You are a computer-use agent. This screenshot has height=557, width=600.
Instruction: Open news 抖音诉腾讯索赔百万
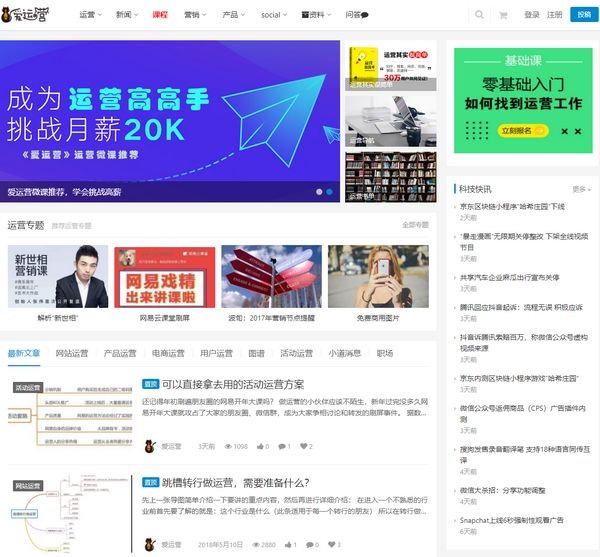(523, 343)
